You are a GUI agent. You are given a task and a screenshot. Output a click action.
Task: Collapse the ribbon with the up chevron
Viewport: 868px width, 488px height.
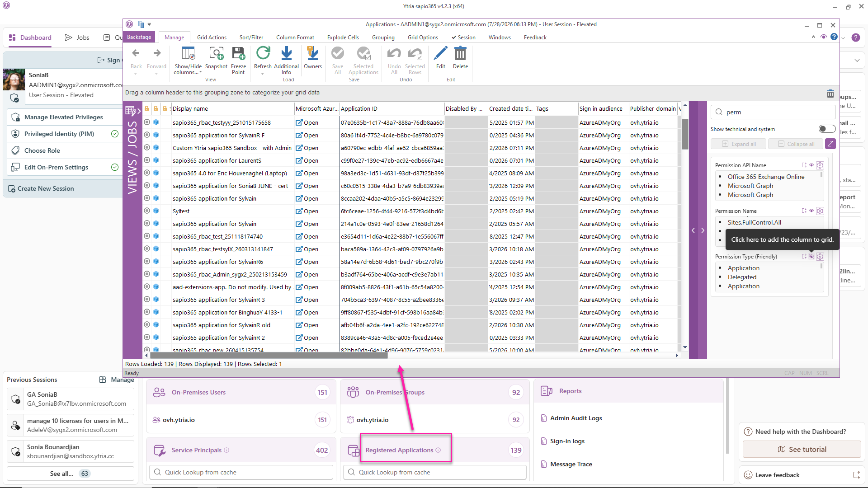[813, 37]
